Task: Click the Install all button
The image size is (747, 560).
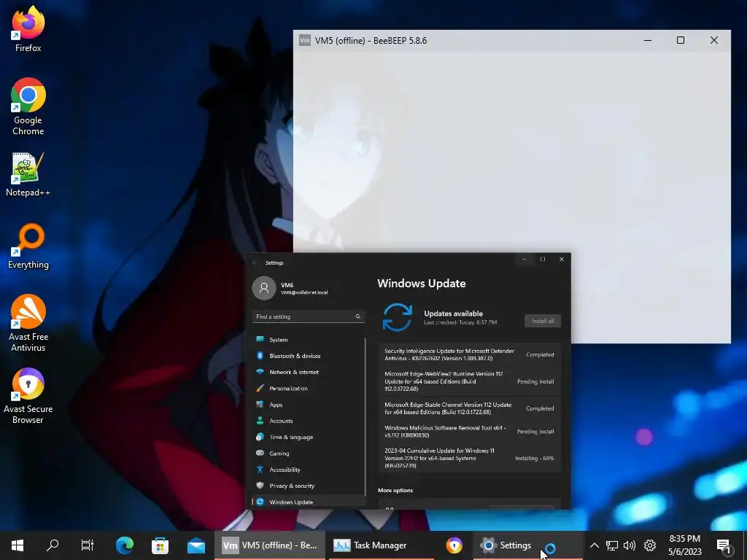Action: coord(543,321)
